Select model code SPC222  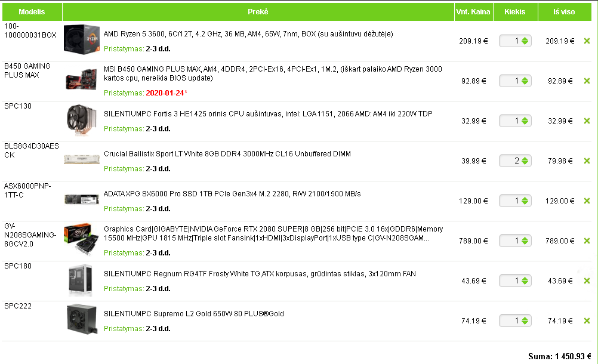pyautogui.click(x=18, y=307)
